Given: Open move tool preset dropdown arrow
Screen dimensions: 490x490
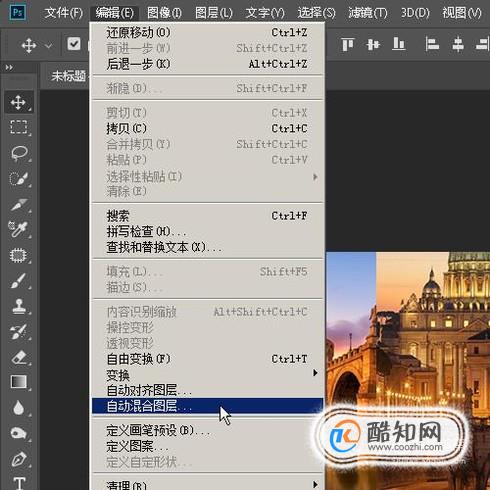Looking at the screenshot, I should click(49, 45).
